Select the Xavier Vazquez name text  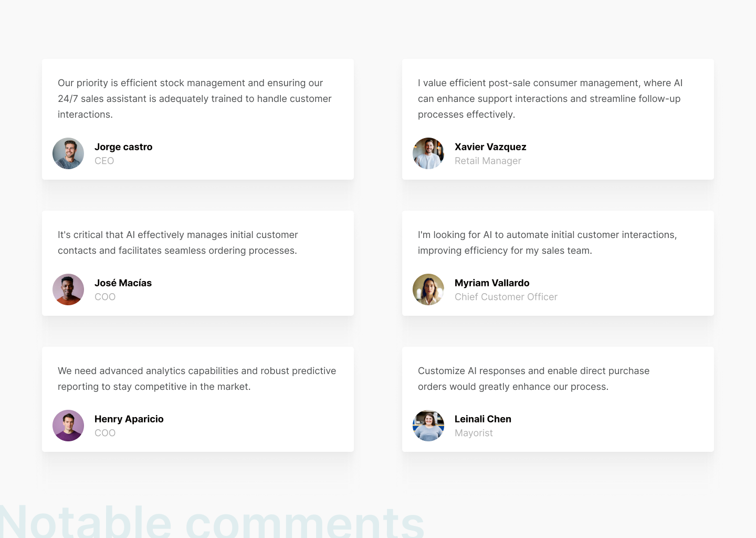pos(490,147)
